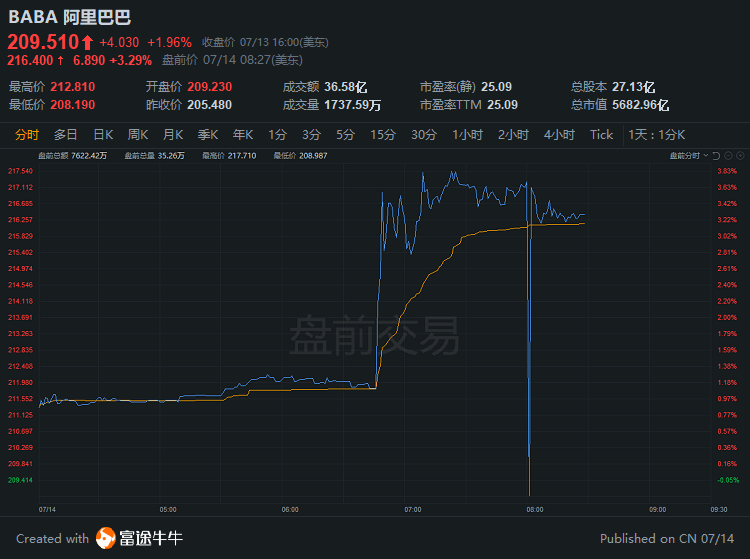
Task: Select the 1分 interval tab
Action: [x=277, y=135]
